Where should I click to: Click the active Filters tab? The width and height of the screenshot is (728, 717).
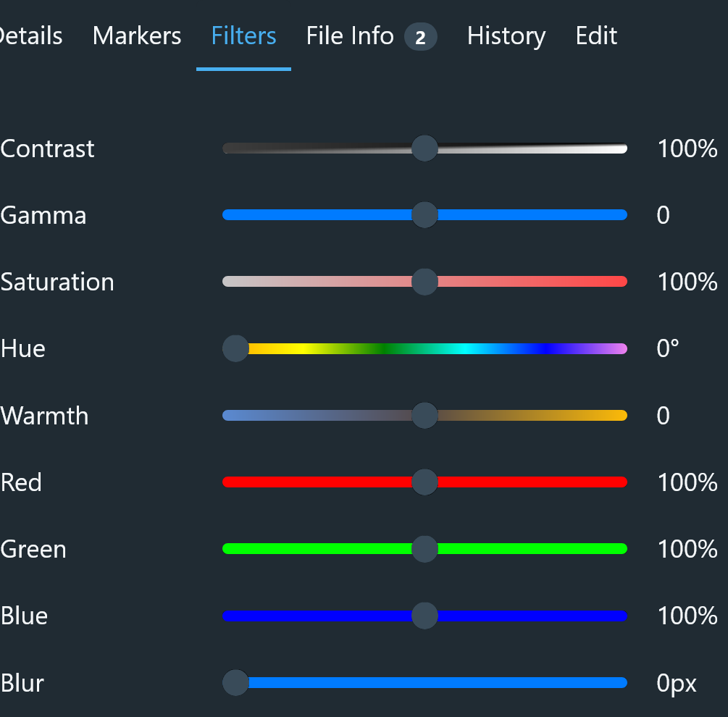click(243, 35)
